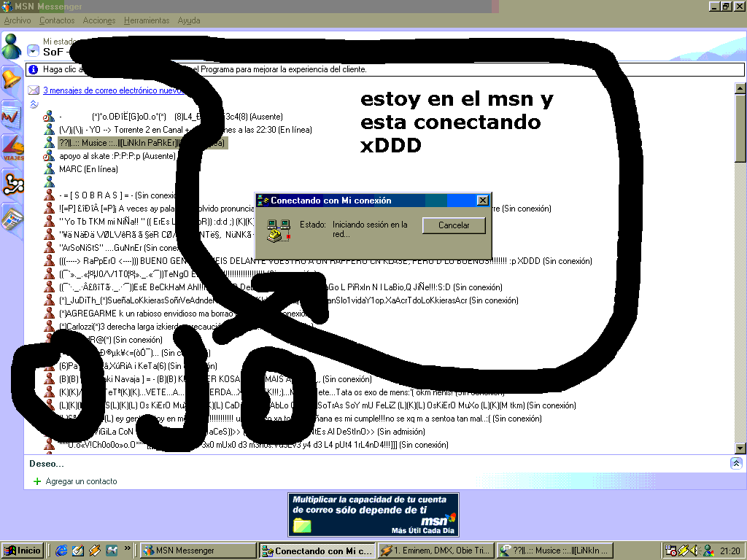Click the 21:20 taskbar clock
Viewport: 747px width, 560px height.
click(729, 551)
